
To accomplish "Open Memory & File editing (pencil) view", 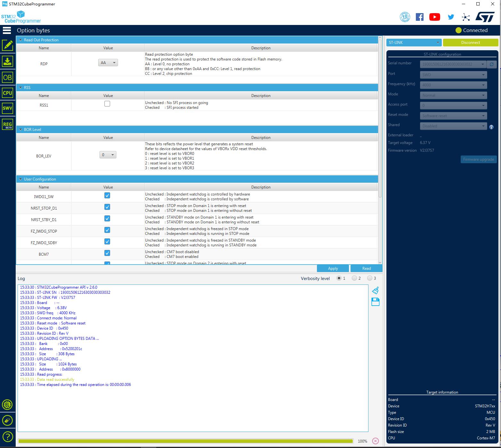I will (x=7, y=45).
